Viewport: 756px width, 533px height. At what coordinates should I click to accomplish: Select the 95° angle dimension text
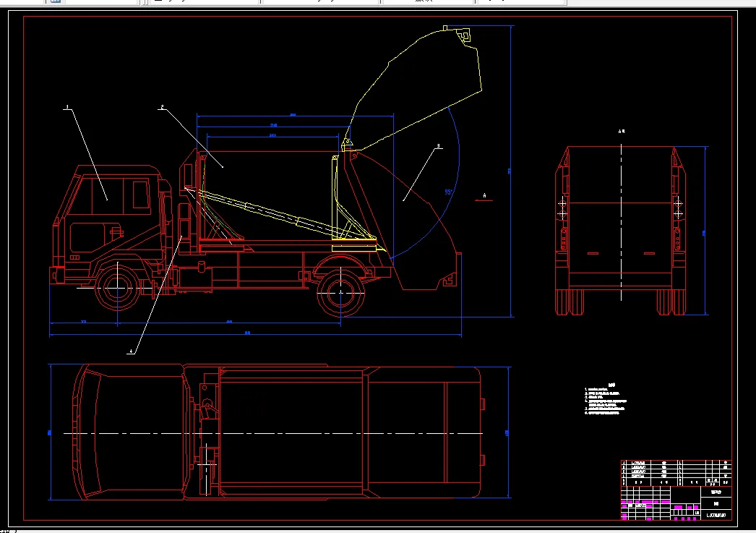[448, 192]
